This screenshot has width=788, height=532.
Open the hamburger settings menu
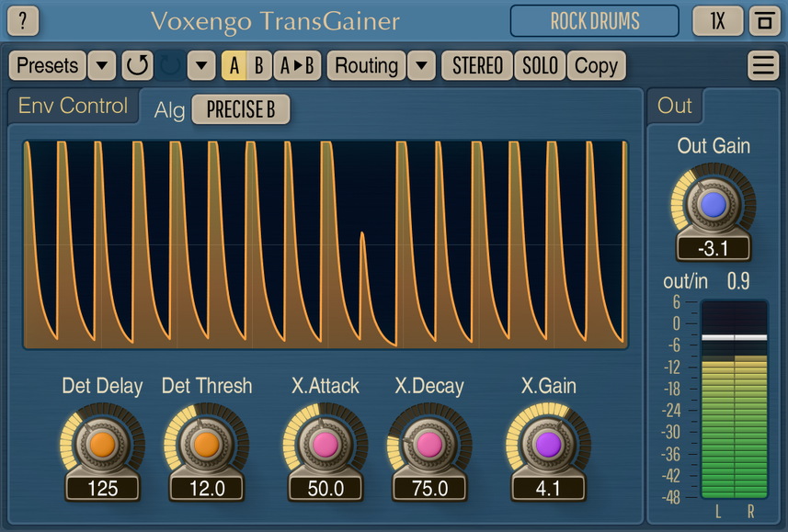point(763,65)
